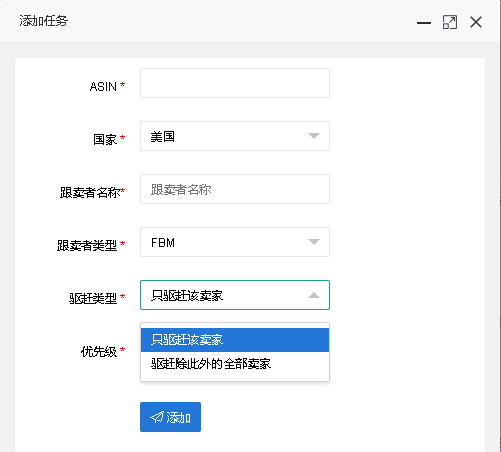The width and height of the screenshot is (501, 452).
Task: Collapse the 驱赶类型 dropdown
Action: [x=235, y=295]
